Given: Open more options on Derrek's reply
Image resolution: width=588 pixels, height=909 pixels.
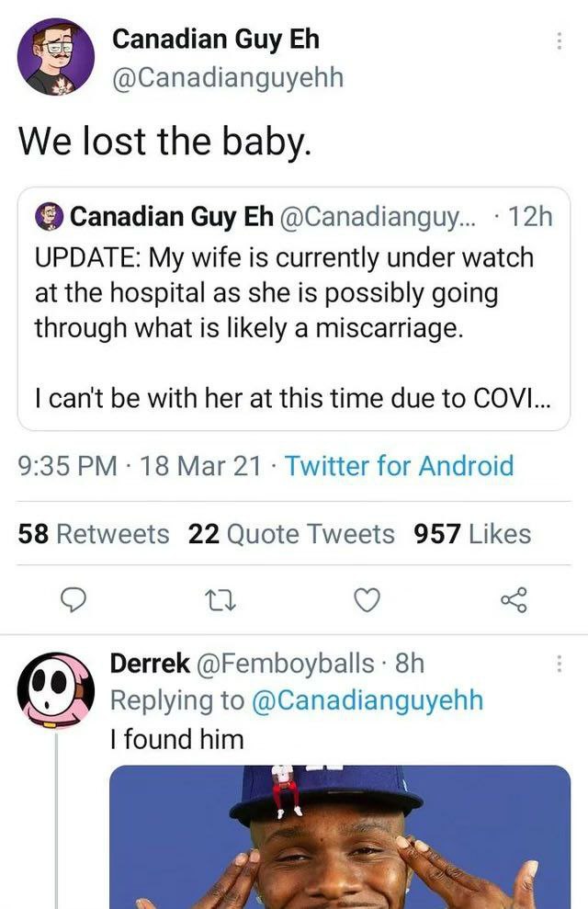Looking at the screenshot, I should pyautogui.click(x=559, y=664).
